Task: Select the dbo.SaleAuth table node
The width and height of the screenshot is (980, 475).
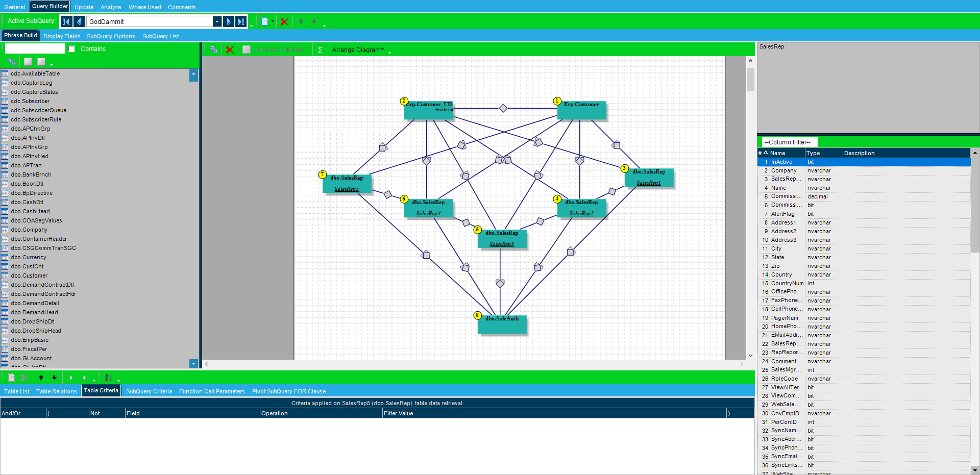Action: [502, 324]
